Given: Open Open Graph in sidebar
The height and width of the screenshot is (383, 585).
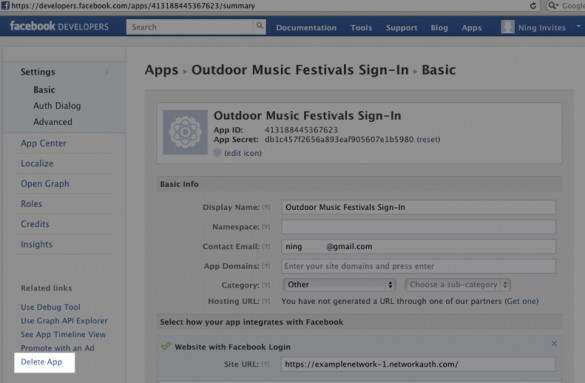Looking at the screenshot, I should [x=45, y=184].
